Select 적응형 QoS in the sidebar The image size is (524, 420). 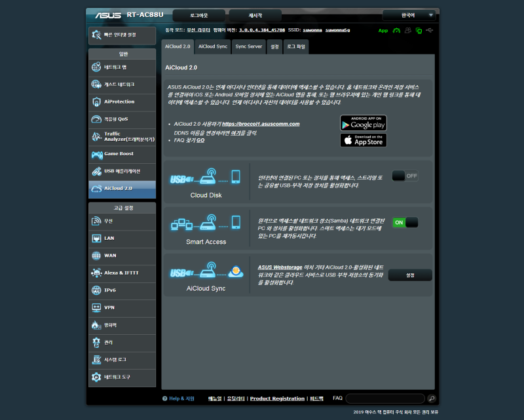[122, 119]
